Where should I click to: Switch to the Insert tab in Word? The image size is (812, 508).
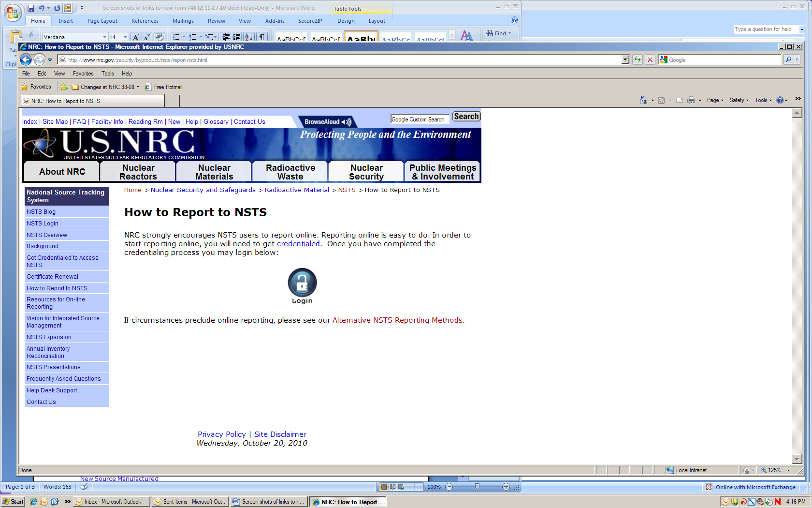[x=66, y=21]
